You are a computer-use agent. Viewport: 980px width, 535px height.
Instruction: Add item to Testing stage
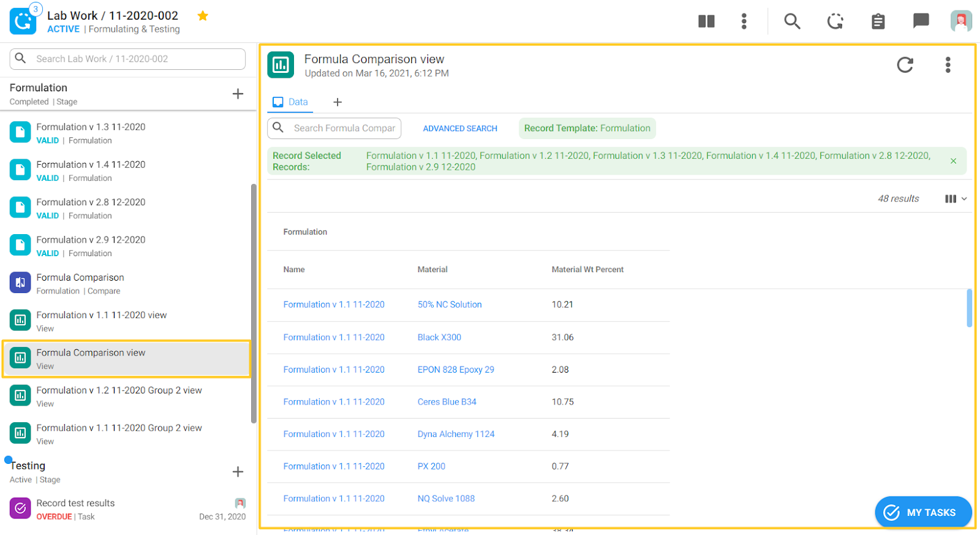[238, 472]
